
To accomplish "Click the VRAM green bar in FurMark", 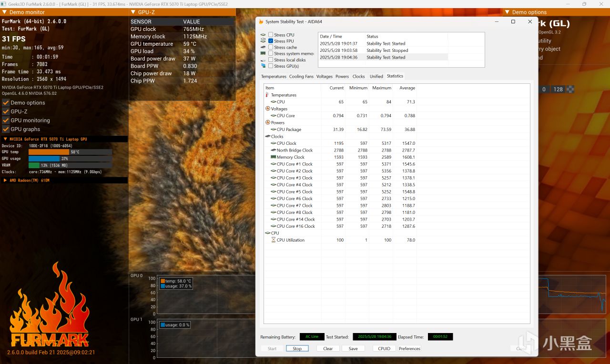I will click(x=34, y=165).
